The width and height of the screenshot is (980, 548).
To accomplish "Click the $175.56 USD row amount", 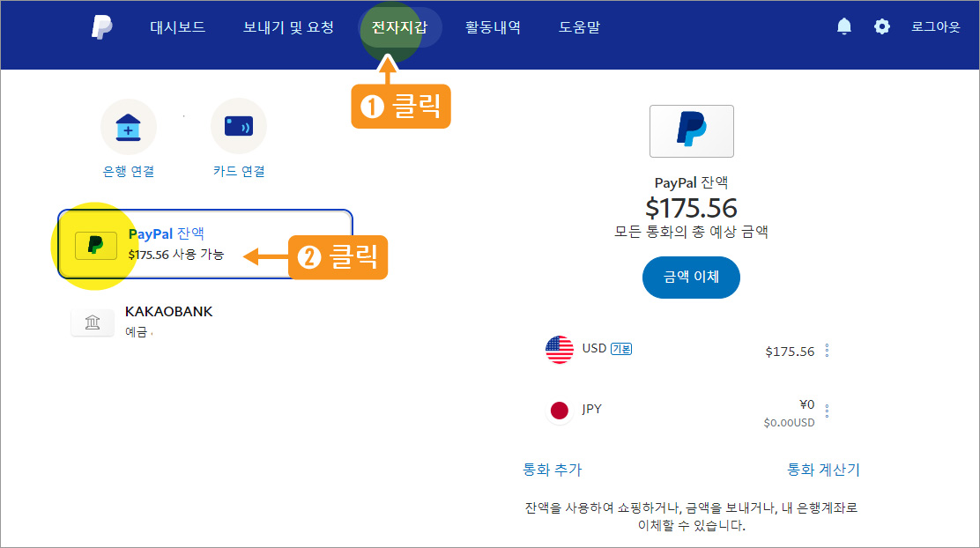I will point(790,352).
